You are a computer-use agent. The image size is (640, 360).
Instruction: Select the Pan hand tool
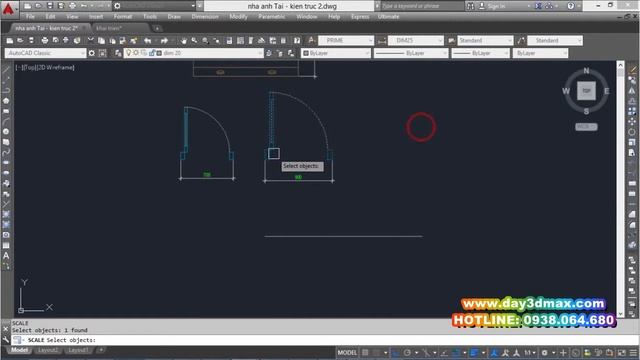point(184,40)
